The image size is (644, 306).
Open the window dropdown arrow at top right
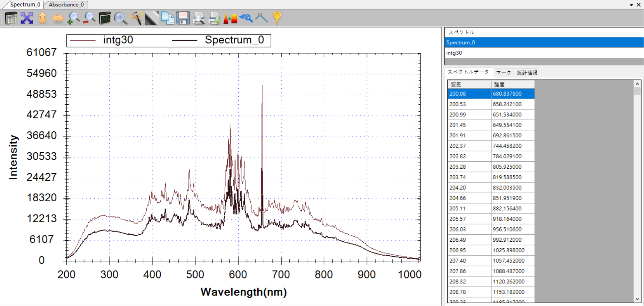(631, 5)
